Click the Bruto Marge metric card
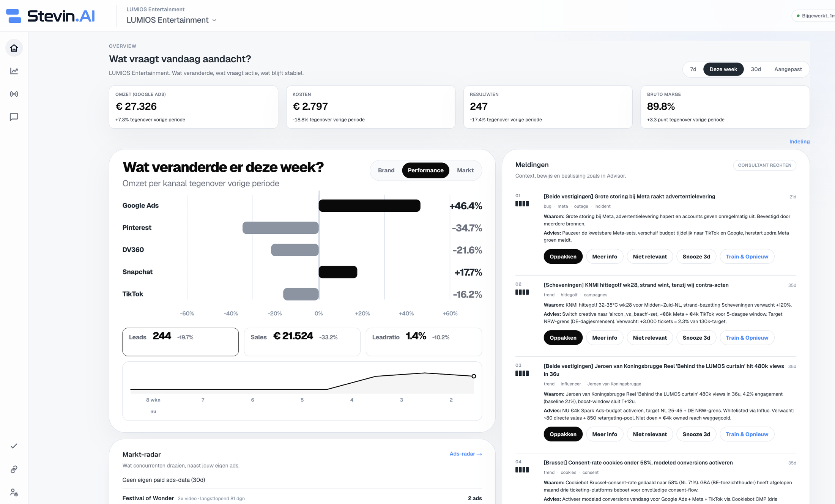835x504 pixels. (x=725, y=107)
